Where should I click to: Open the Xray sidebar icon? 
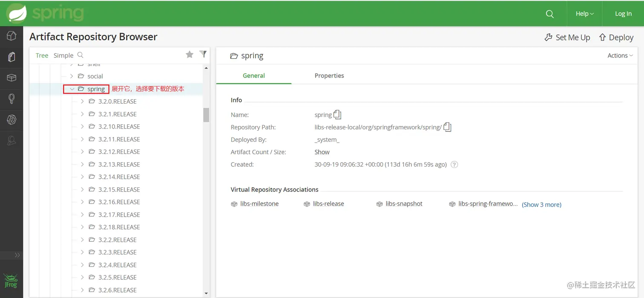11,120
